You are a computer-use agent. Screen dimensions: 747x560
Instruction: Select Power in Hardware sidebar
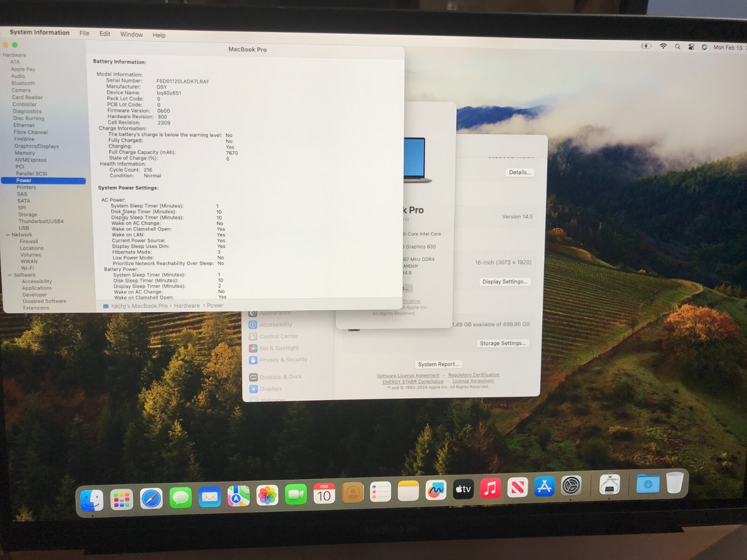[43, 181]
